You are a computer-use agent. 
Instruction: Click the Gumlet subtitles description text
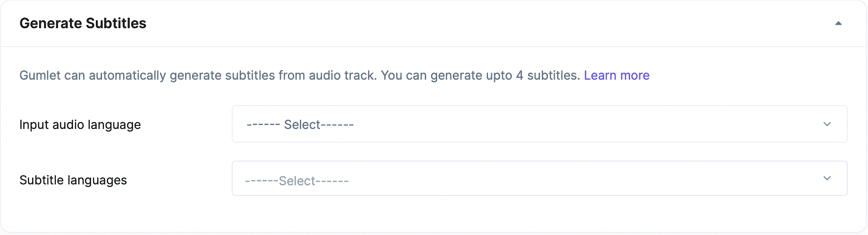[300, 75]
